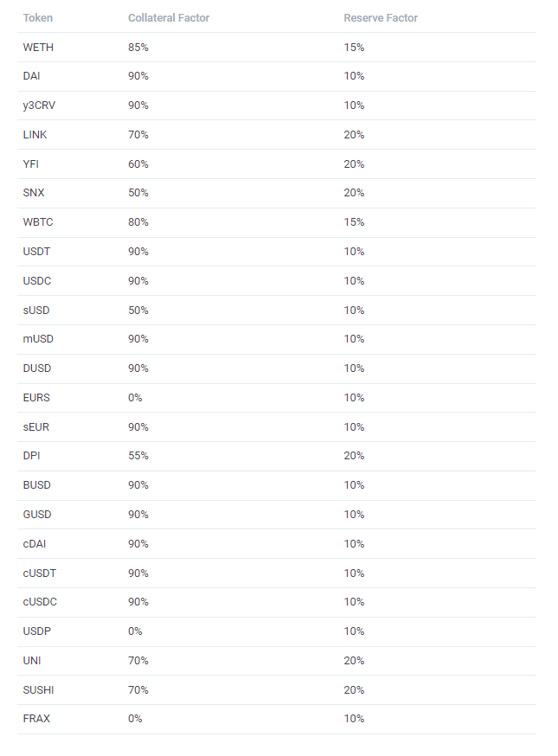Click the cUSDT token name
Image resolution: width=558 pixels, height=756 pixels.
[40, 573]
